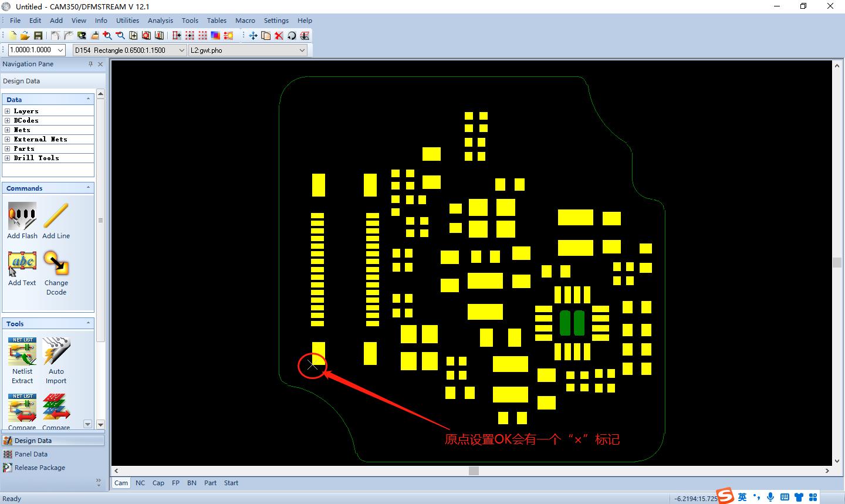Click the Sogou input language indicator
845x504 pixels.
tap(725, 496)
